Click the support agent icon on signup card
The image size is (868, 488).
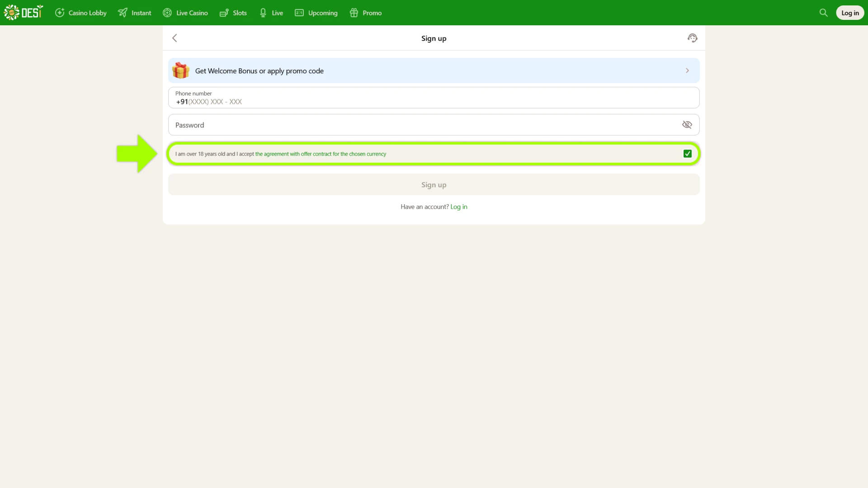[692, 38]
